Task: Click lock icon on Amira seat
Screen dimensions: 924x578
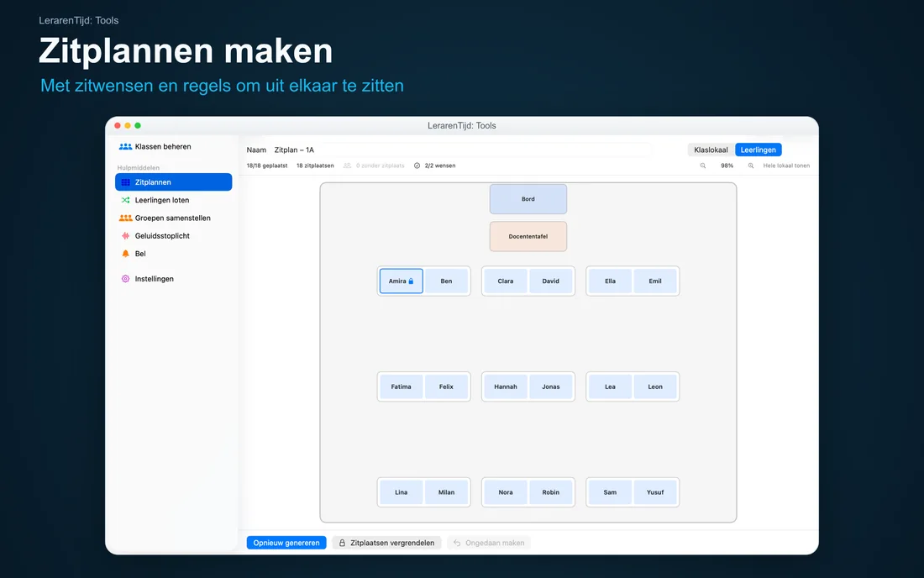Action: 412,281
